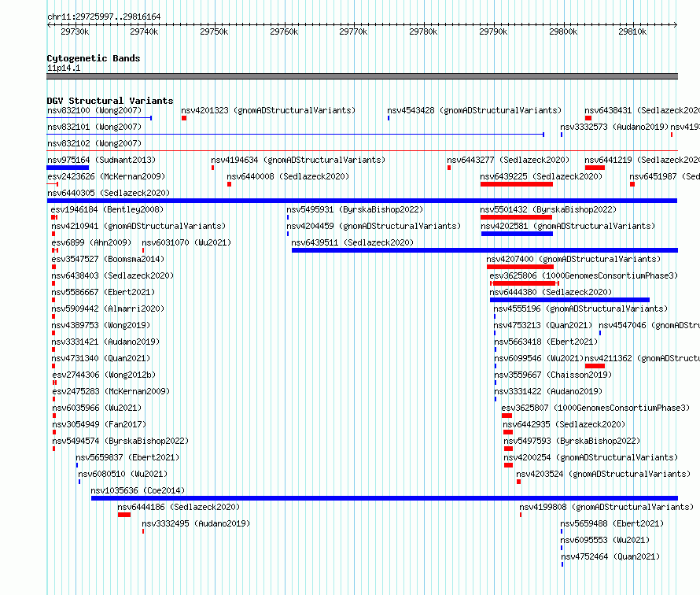700x595 pixels.
Task: Open nsv5659837 (Ebert2021) variant
Action: tap(127, 457)
